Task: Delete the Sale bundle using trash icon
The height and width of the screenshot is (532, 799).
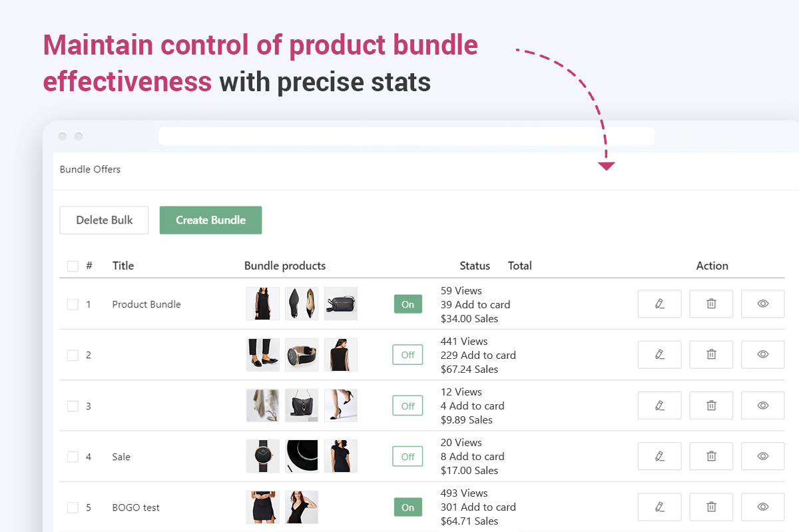Action: point(711,456)
